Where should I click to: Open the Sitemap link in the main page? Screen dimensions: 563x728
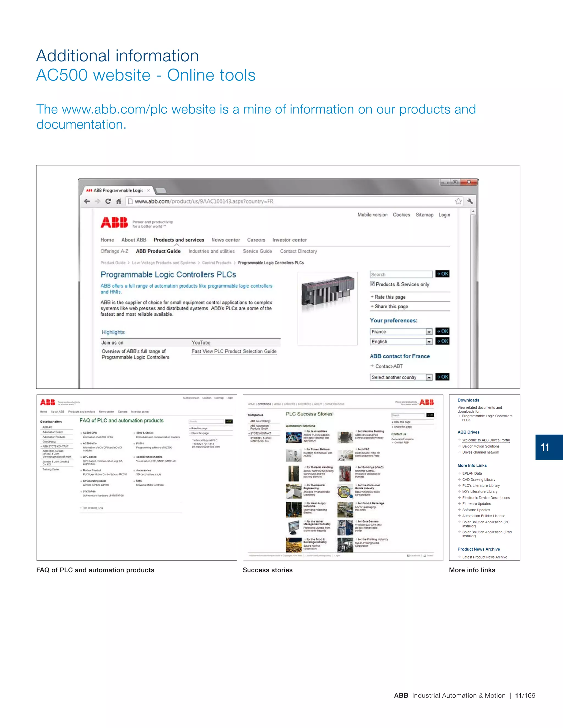click(x=424, y=215)
